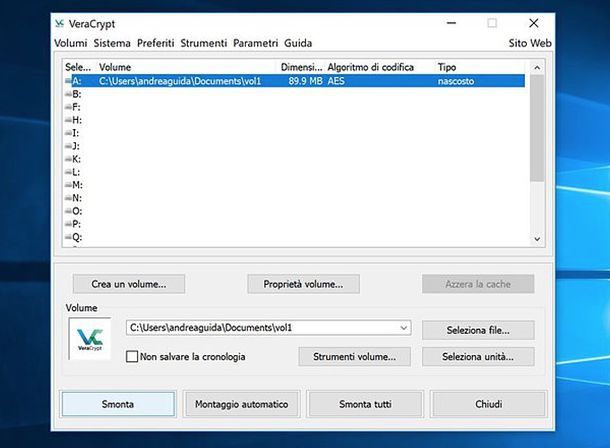The width and height of the screenshot is (610, 448).
Task: Click the 'Seleziona unità...' button
Action: [x=478, y=357]
